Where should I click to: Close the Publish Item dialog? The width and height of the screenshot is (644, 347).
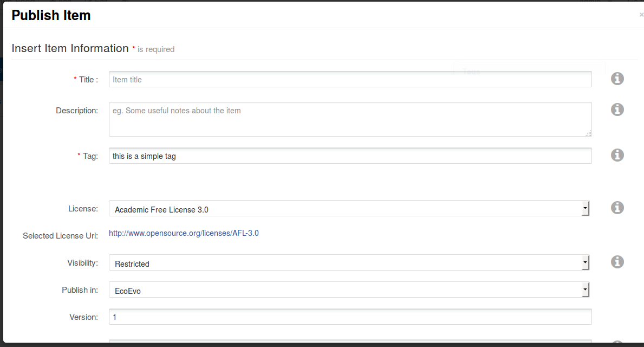coord(641,15)
